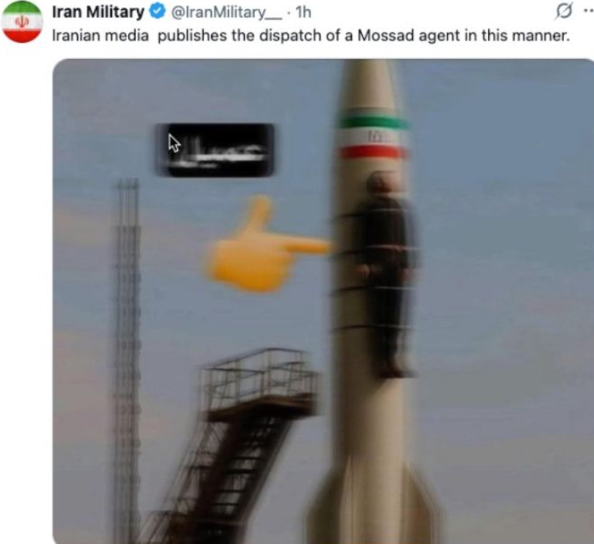
Task: Click the tweet text about Iranian media
Action: (x=311, y=36)
